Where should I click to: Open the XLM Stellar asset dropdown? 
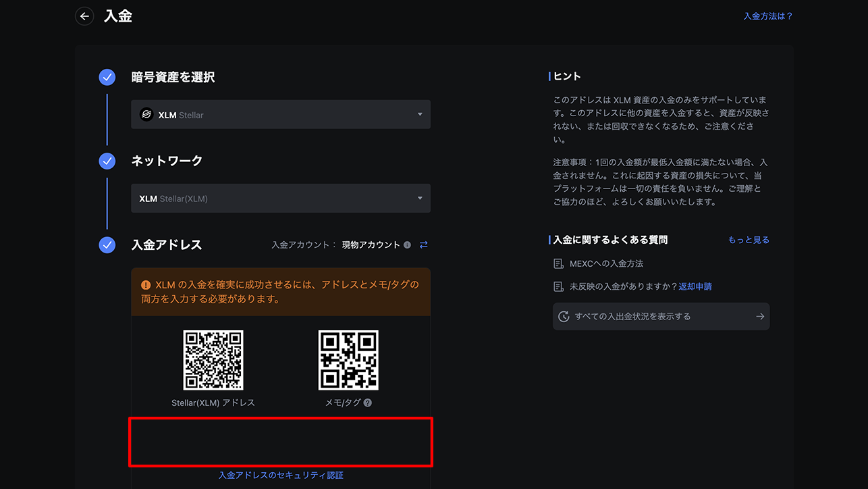tap(281, 115)
